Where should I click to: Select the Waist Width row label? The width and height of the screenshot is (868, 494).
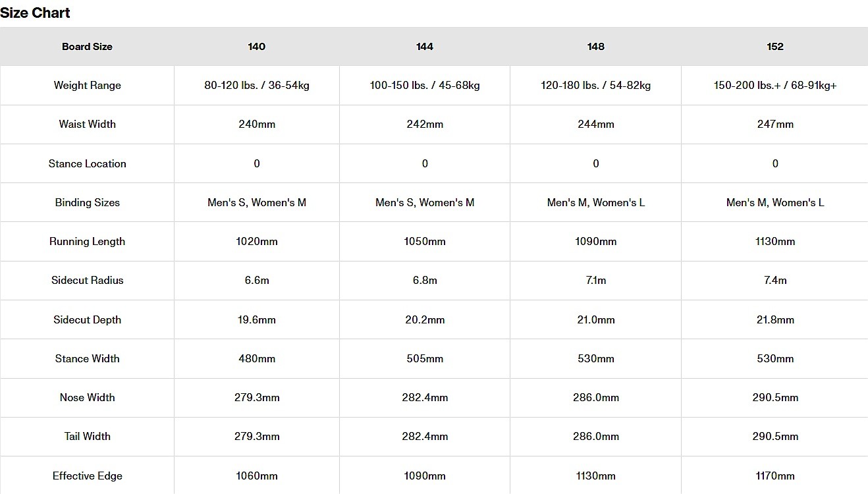87,124
